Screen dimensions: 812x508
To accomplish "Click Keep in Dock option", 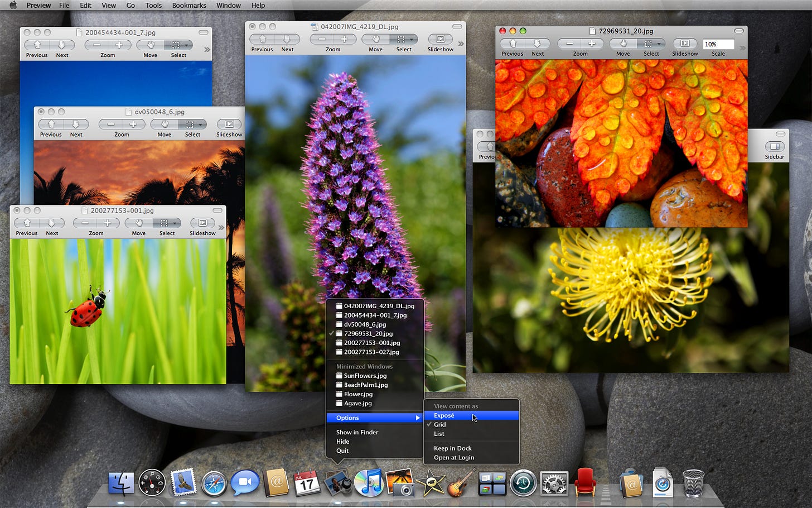I will (453, 448).
